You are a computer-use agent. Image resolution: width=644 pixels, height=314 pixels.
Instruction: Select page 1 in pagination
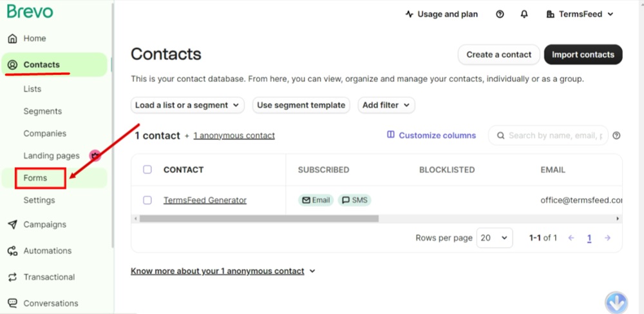tap(589, 239)
